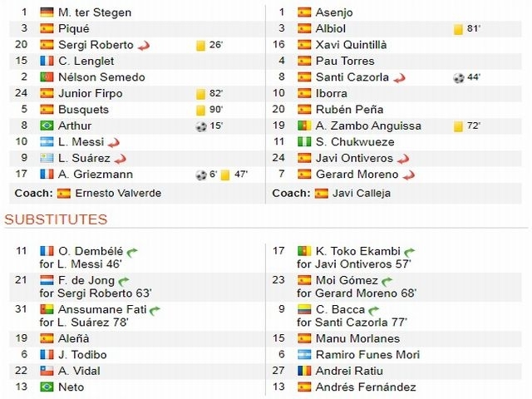The image size is (532, 399).
Task: Click the yellow card icon for A. Griezmann
Action: click(225, 175)
